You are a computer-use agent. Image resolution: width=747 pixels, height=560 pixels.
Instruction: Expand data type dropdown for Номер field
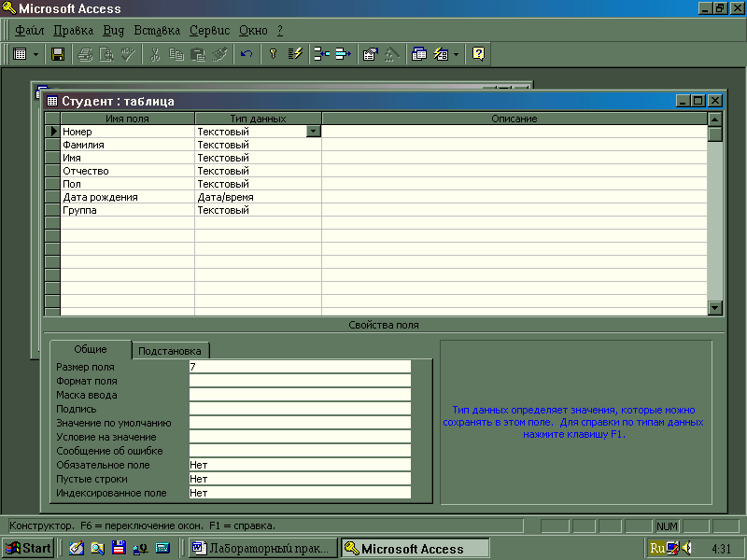[313, 132]
